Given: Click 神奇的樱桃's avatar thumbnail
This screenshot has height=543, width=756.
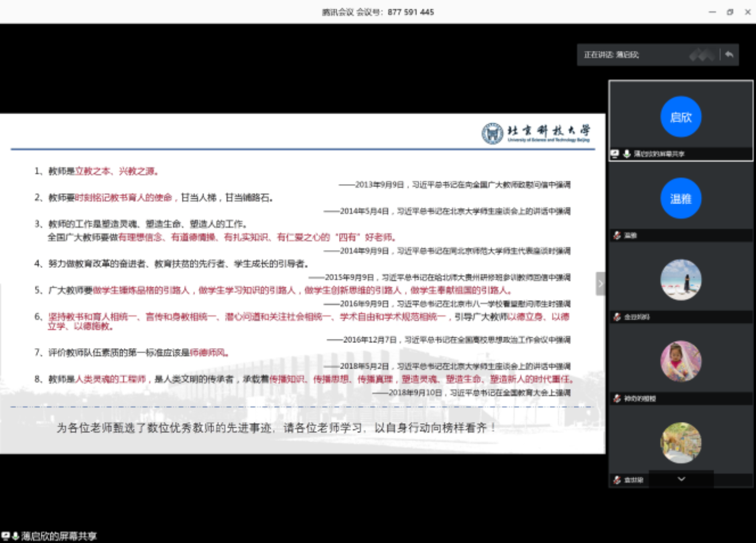Looking at the screenshot, I should pos(681,360).
